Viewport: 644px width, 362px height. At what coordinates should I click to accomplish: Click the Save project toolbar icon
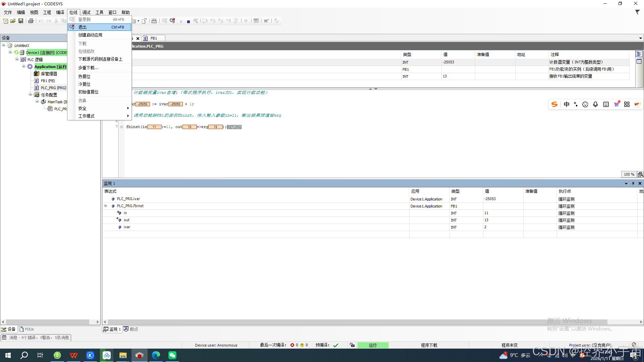click(21, 21)
